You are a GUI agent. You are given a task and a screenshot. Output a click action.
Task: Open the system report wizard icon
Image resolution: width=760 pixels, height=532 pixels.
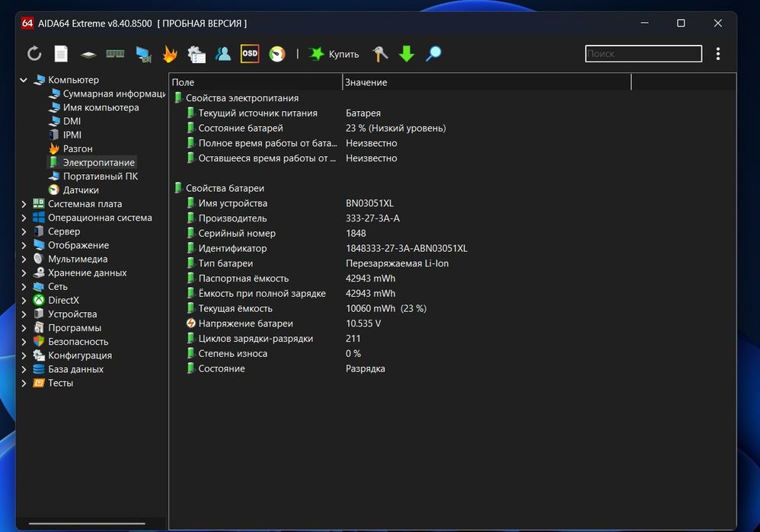coord(196,54)
